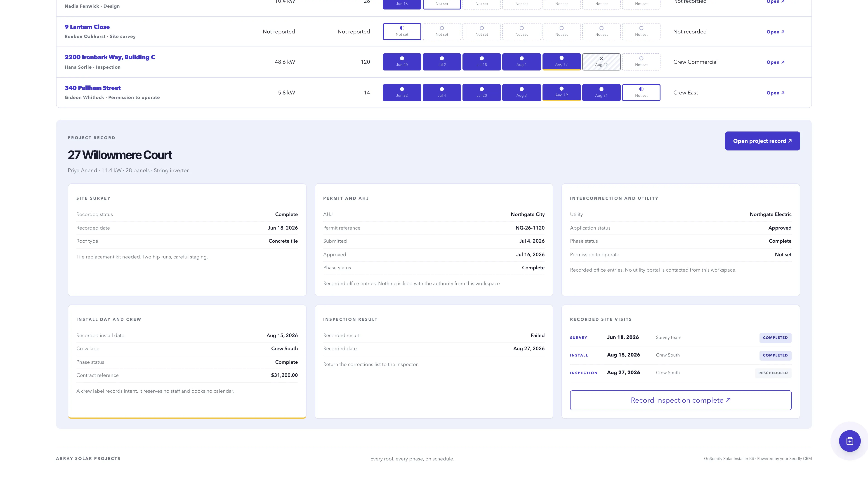
Task: Select Aug 31 phase chip for Pellham Street
Action: click(601, 93)
